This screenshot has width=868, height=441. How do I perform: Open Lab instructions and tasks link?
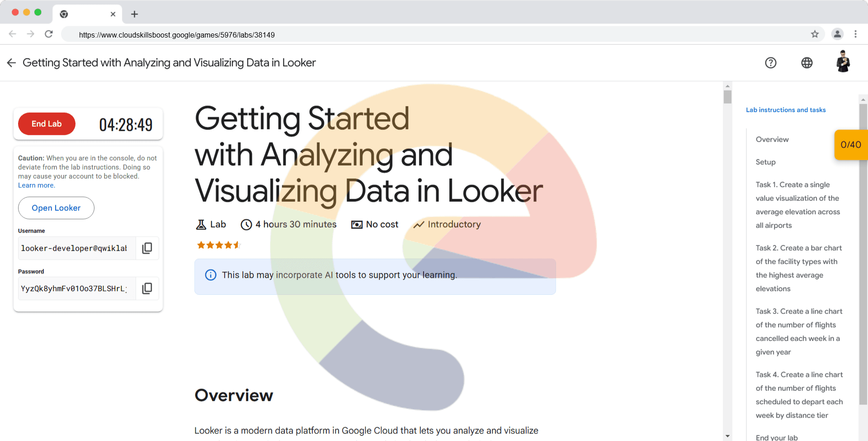click(x=786, y=110)
